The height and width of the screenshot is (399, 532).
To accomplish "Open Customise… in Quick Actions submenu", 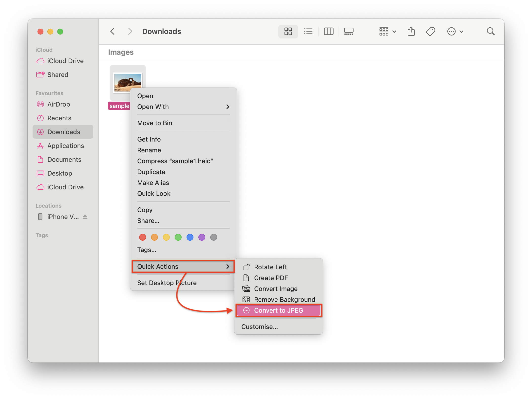I will (279, 327).
